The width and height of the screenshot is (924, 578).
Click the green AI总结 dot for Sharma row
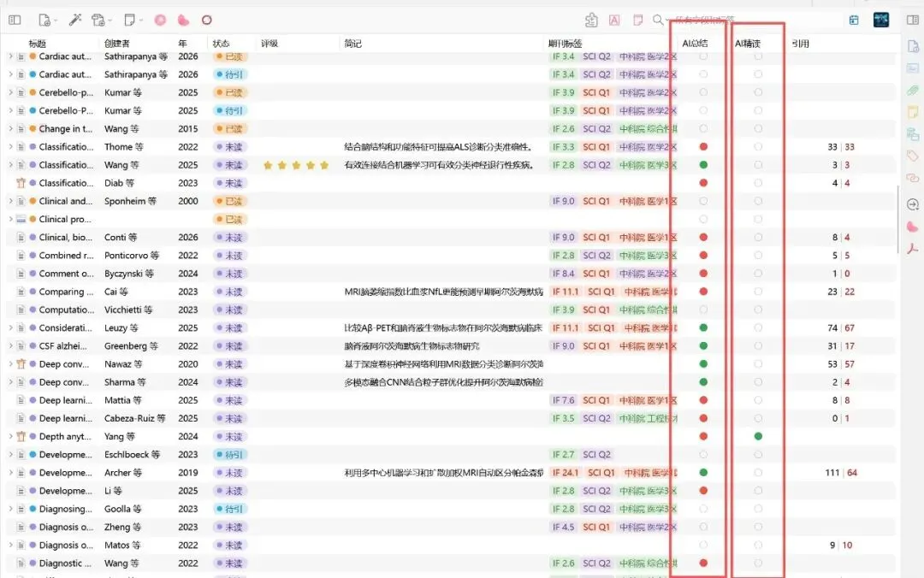pyautogui.click(x=703, y=382)
